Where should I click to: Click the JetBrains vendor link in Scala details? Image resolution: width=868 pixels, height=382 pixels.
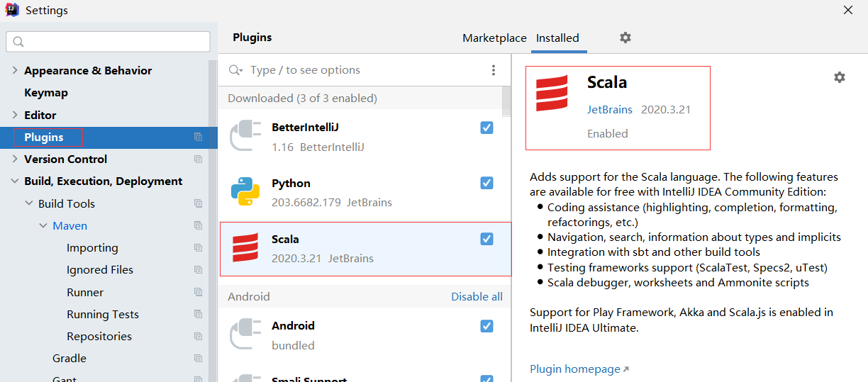pyautogui.click(x=610, y=110)
